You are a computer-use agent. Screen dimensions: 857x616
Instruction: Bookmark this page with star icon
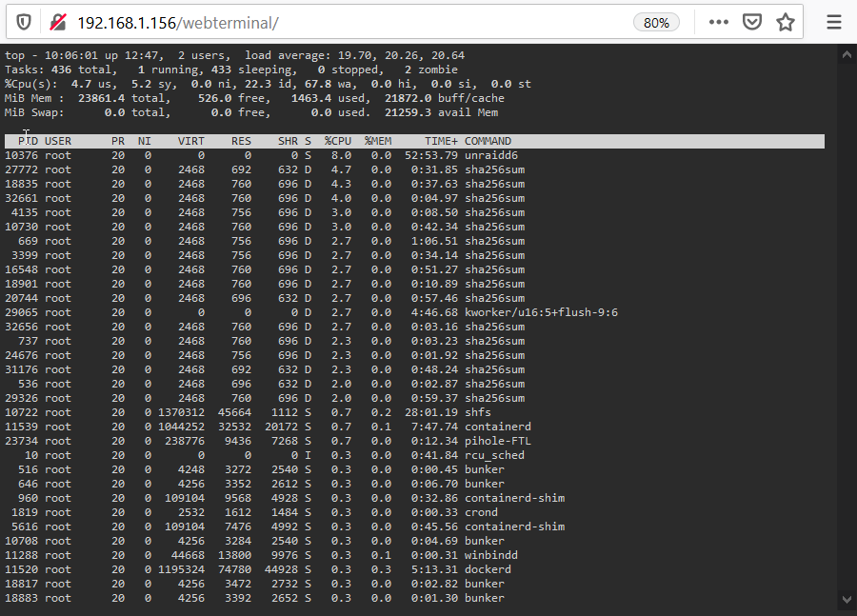pos(786,23)
